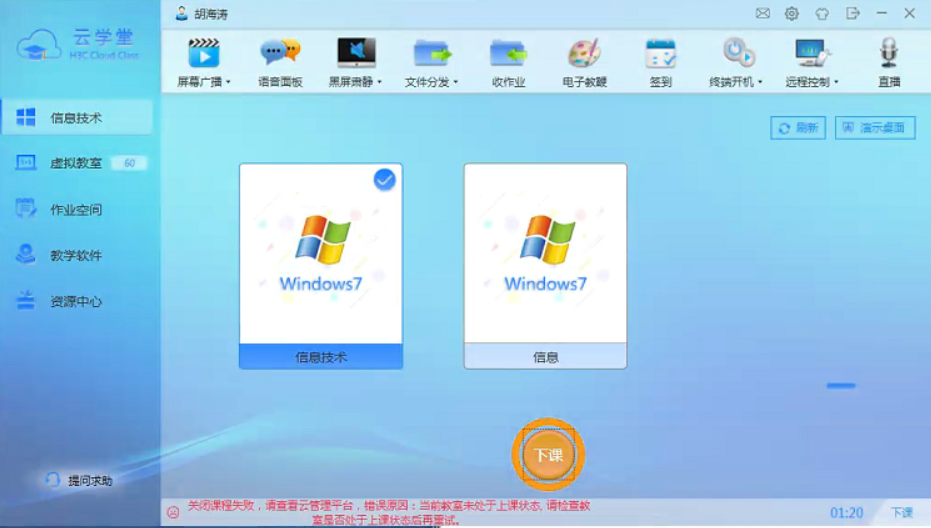Expand the 远程控制 dropdown arrow
The height and width of the screenshot is (528, 931).
click(x=837, y=82)
